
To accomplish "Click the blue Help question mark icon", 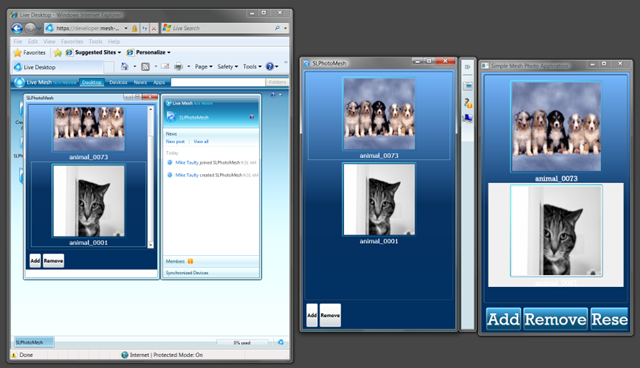I will [270, 67].
